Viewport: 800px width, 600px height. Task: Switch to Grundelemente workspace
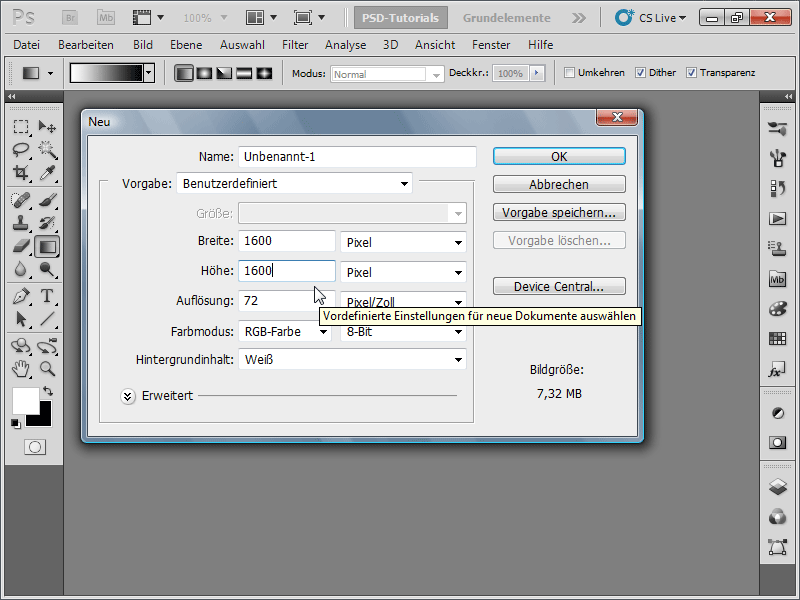point(506,18)
